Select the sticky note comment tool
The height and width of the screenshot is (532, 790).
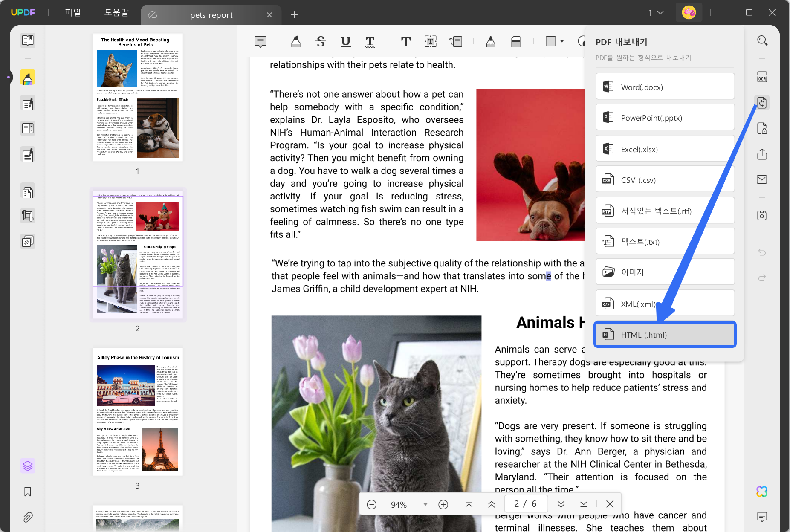pyautogui.click(x=260, y=41)
